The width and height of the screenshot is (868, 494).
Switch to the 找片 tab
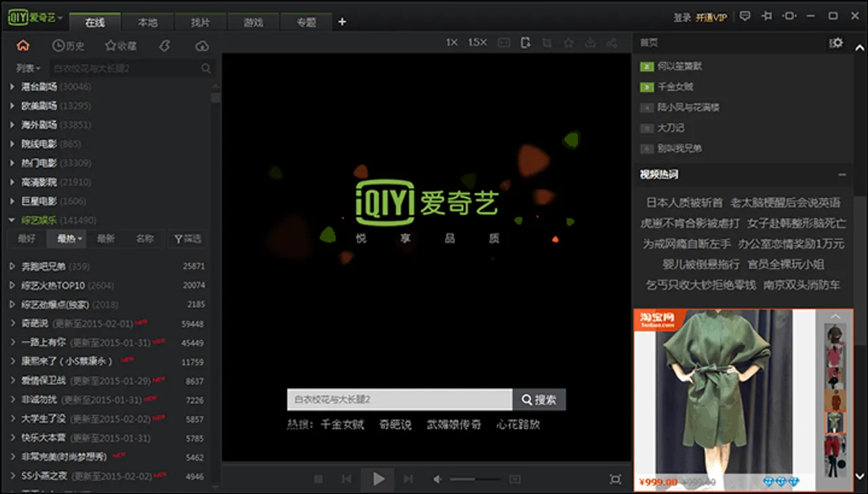pos(201,22)
